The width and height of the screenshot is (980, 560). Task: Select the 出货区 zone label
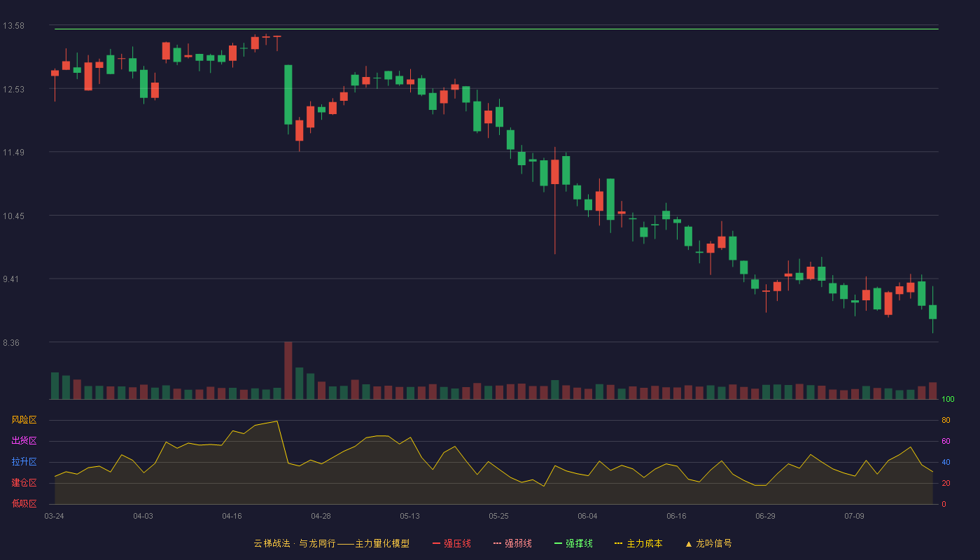point(24,441)
